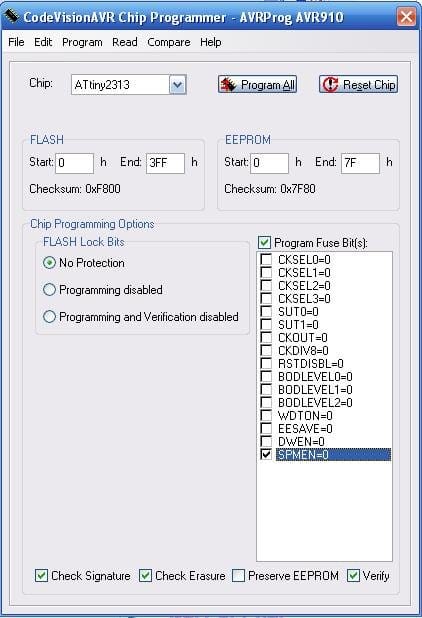Select Programming and Verification disabled option
This screenshot has height=618, width=422.
click(49, 316)
